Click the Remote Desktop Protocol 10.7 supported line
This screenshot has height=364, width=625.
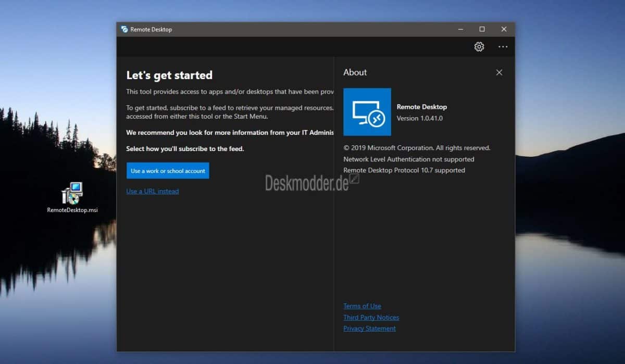point(404,170)
